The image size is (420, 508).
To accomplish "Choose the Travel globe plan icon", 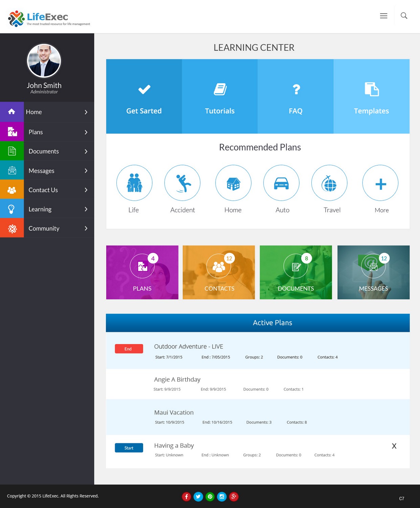I will click(x=329, y=183).
